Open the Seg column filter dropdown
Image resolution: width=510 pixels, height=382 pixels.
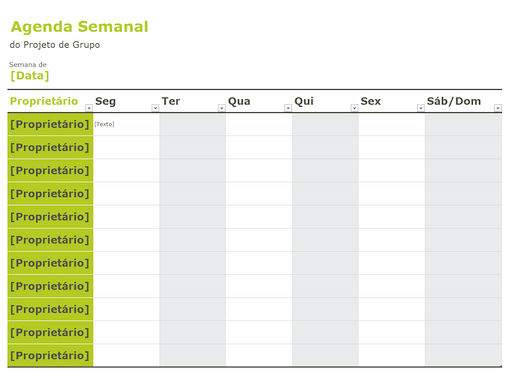pos(155,108)
